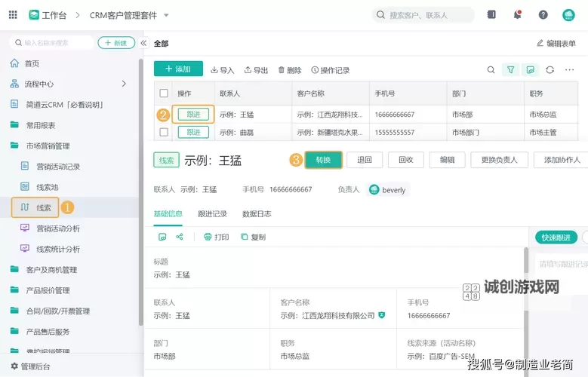This screenshot has width=588, height=377.
Task: Toggle the display settings icon beside filter
Action: [x=530, y=69]
